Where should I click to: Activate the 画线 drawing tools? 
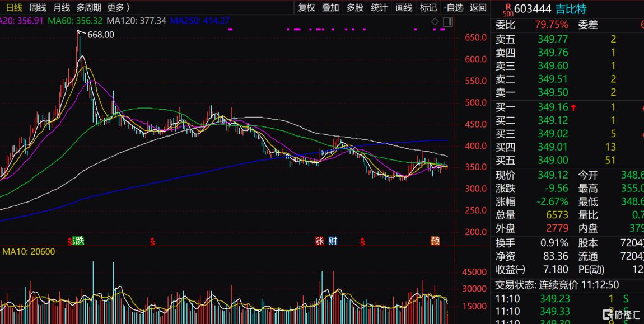tap(404, 7)
